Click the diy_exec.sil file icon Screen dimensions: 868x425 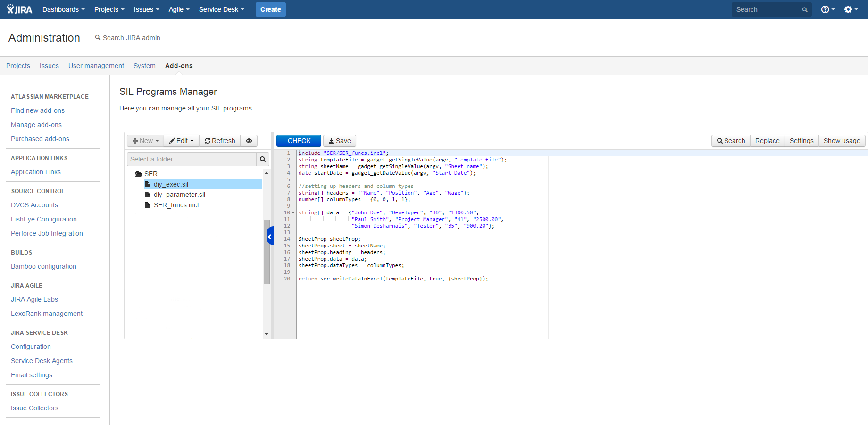[148, 184]
